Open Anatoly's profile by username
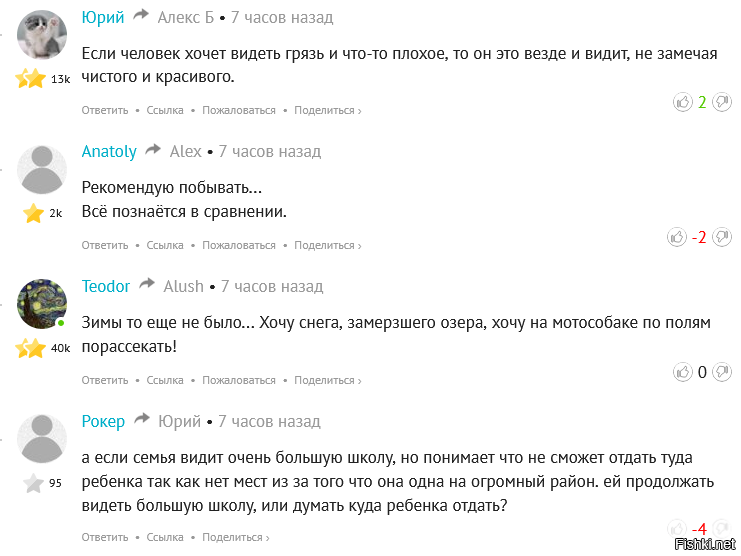 [109, 152]
